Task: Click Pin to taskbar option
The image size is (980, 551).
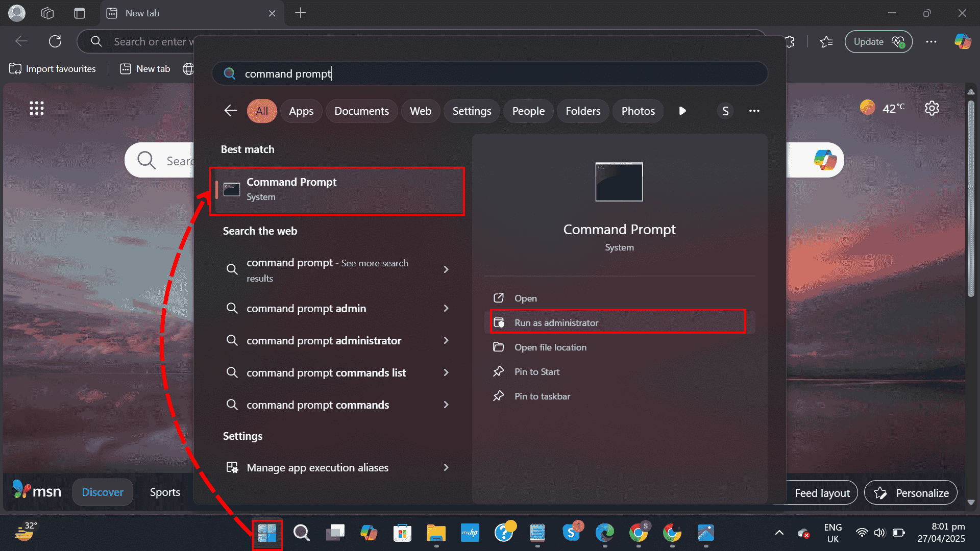Action: click(x=542, y=396)
